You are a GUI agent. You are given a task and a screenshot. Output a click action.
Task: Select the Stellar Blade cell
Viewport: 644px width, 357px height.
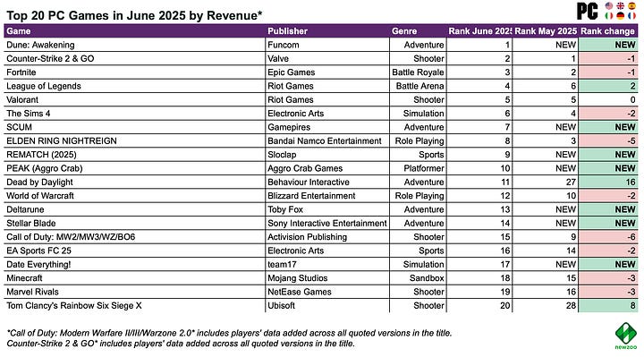[x=135, y=223]
